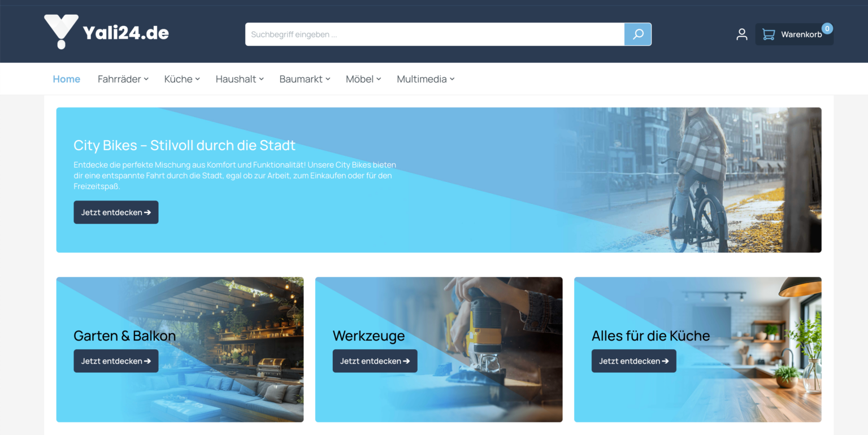This screenshot has height=435, width=868.
Task: Select the Werkzeuge heading on the tools tile
Action: (368, 336)
